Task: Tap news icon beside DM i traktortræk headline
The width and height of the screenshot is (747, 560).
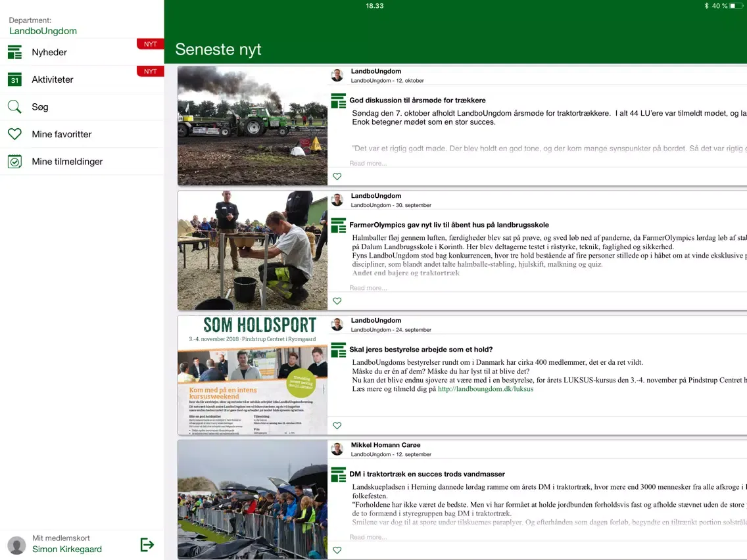Action: tap(339, 475)
